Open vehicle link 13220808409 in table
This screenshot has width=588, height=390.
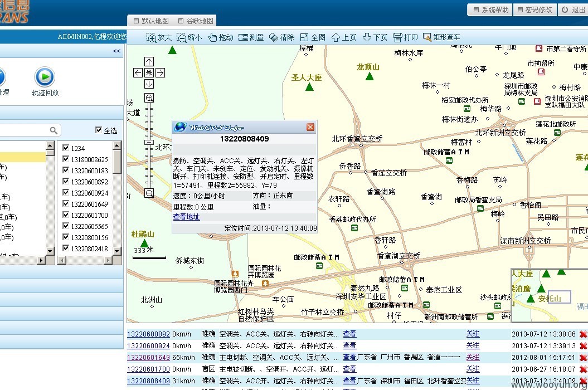coord(148,381)
